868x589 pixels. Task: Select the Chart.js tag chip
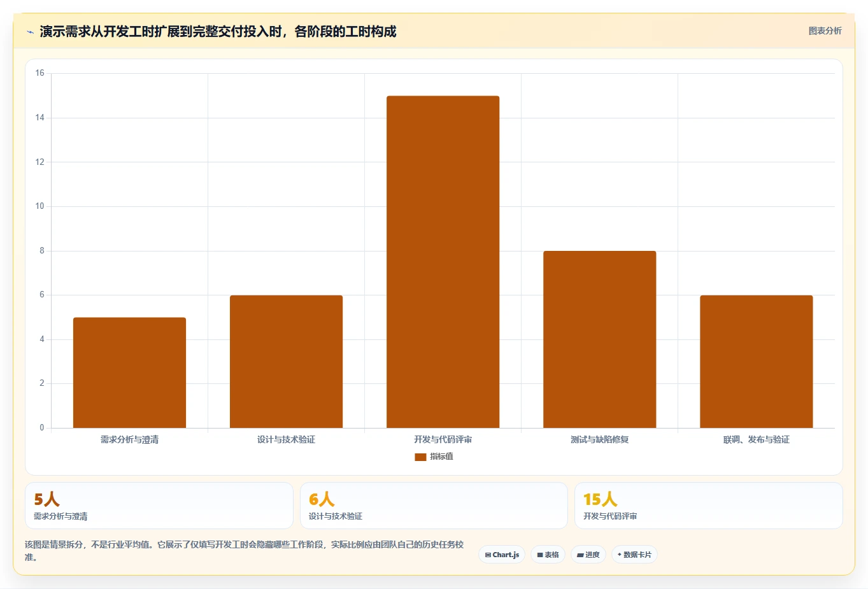tap(502, 555)
